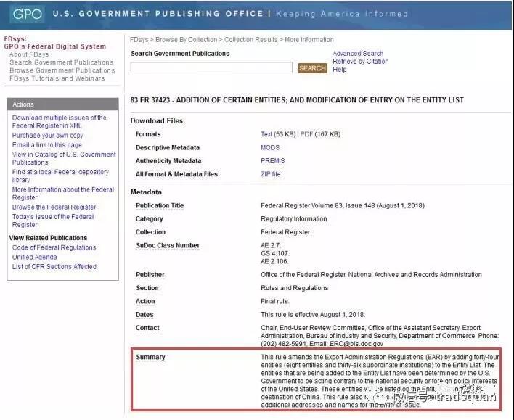The width and height of the screenshot is (514, 420).
Task: Open More Information about the Federal Register
Action: pyautogui.click(x=63, y=194)
